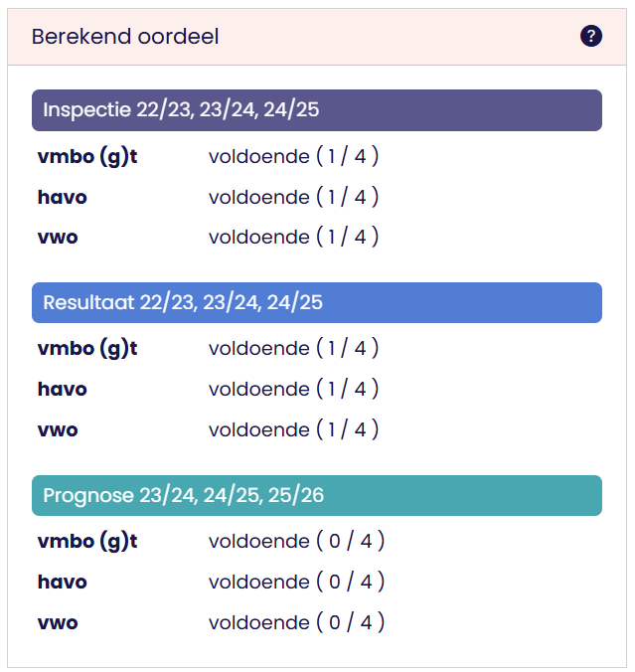
Task: Click Resultaat vmbo (g)t 'voldoende (1/4)' value
Action: (x=293, y=349)
